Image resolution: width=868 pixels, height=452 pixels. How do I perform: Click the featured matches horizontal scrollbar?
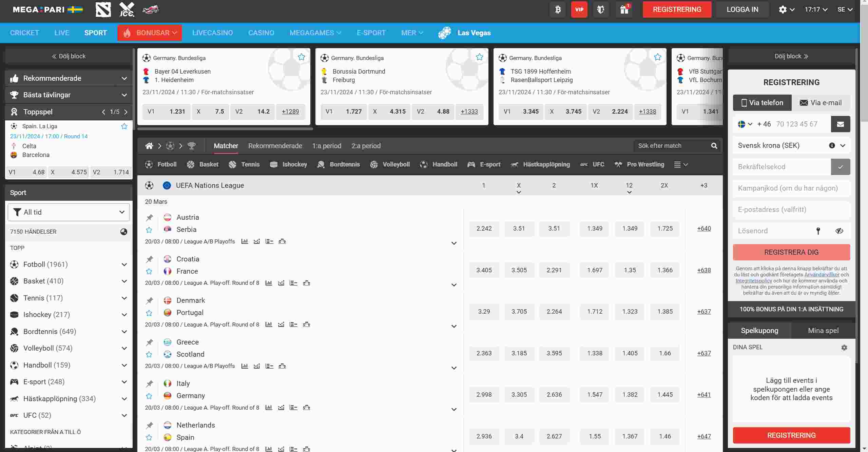[225, 129]
